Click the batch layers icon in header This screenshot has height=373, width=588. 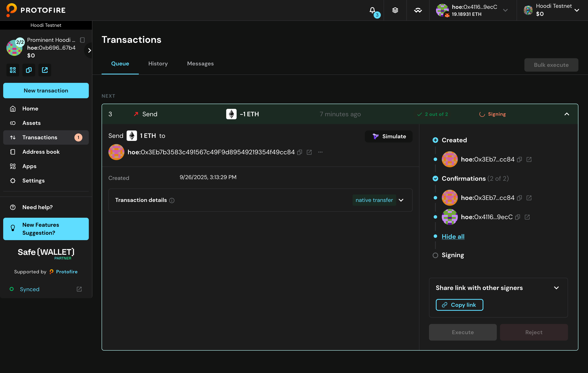[x=395, y=10]
